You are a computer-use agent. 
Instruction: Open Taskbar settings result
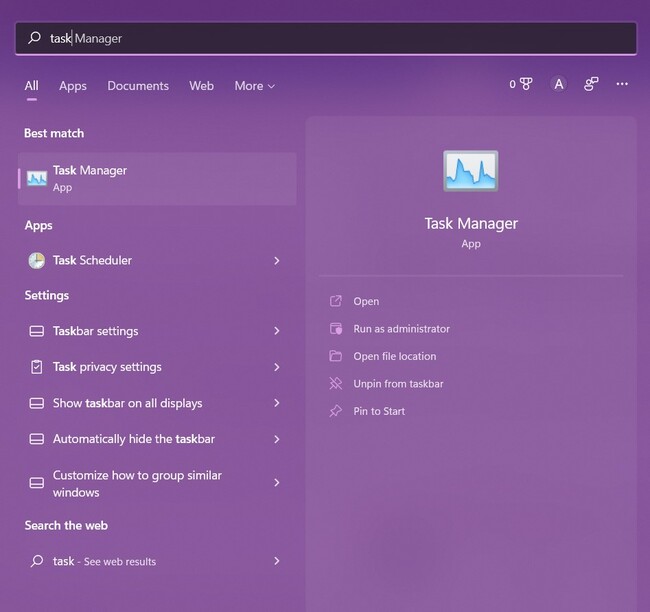tap(157, 331)
